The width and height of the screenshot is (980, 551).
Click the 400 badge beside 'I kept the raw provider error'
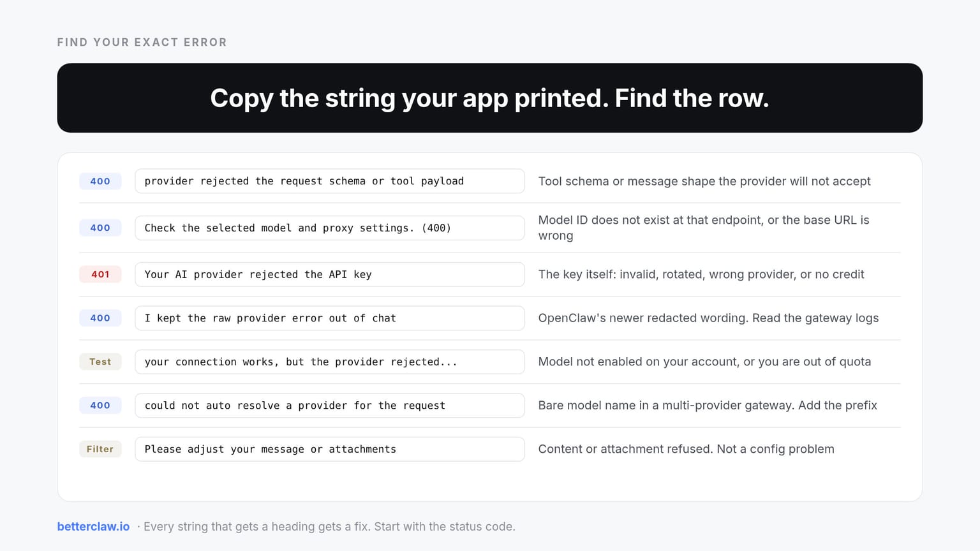pyautogui.click(x=100, y=318)
